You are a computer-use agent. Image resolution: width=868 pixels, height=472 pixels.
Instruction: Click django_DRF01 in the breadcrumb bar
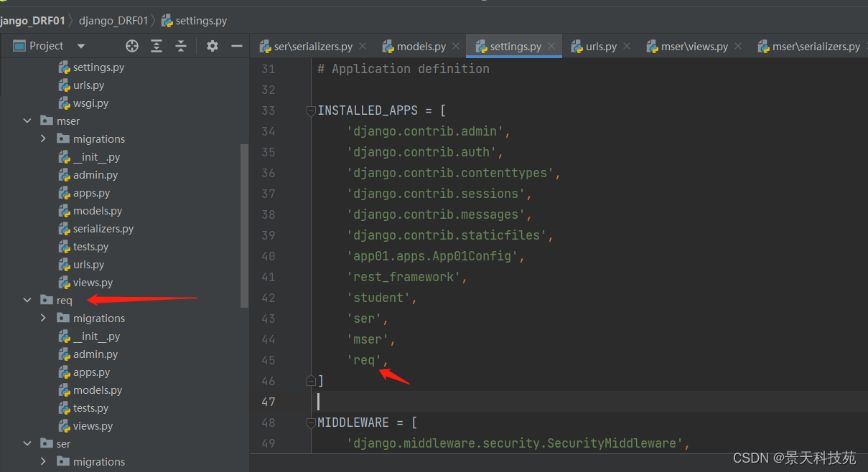tap(113, 20)
